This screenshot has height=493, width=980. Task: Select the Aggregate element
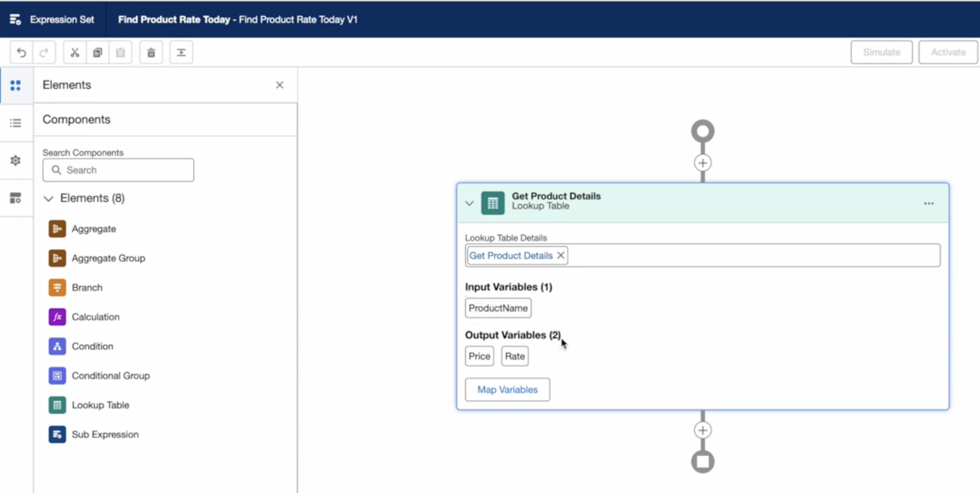pyautogui.click(x=94, y=229)
